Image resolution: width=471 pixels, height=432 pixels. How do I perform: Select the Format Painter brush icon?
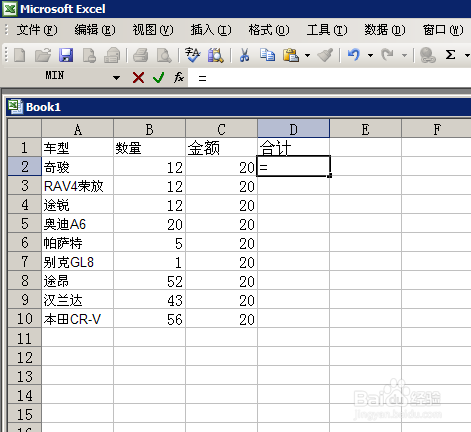click(325, 55)
